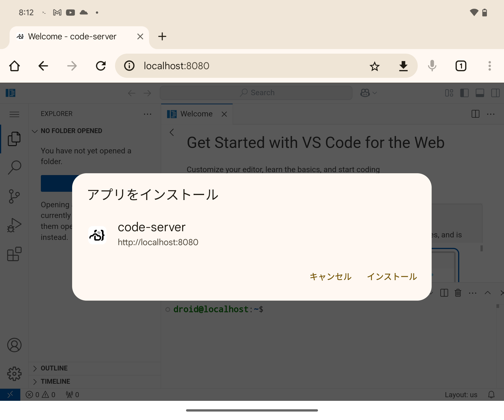Expand the OUTLINE section
The image size is (504, 420).
[54, 368]
